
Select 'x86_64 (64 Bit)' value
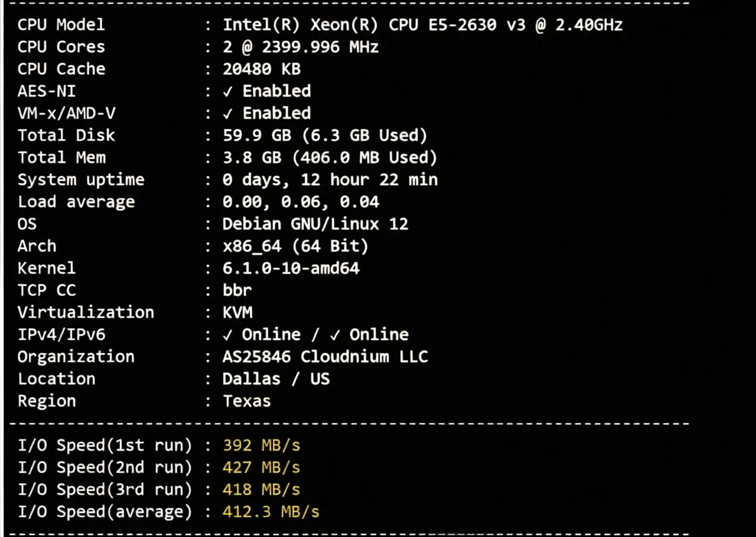296,246
